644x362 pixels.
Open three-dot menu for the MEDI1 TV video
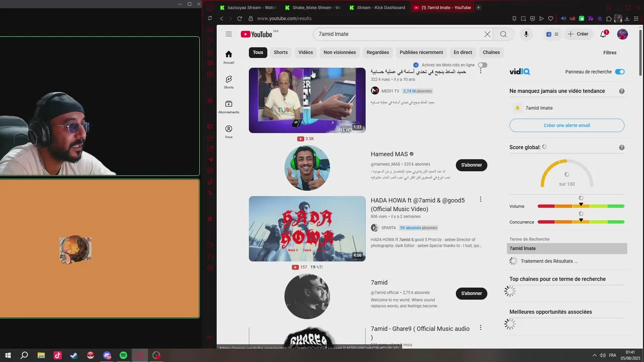click(x=480, y=71)
